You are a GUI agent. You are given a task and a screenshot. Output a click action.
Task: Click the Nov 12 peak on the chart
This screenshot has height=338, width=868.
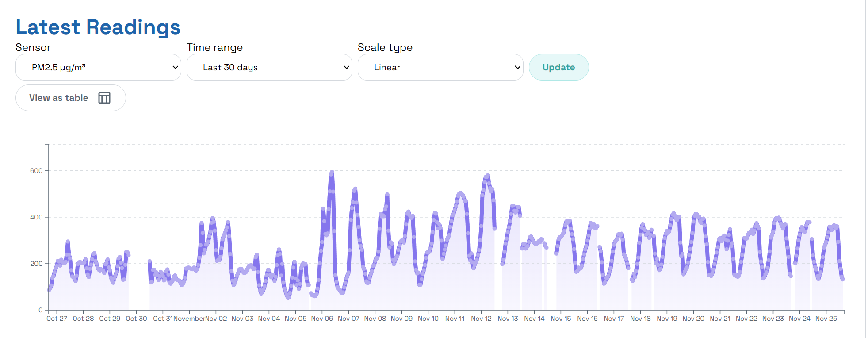488,176
